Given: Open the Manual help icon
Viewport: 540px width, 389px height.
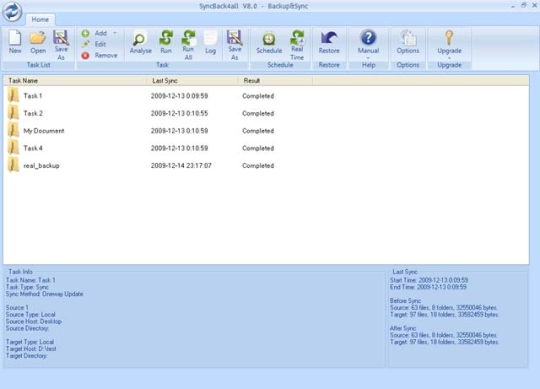Looking at the screenshot, I should [368, 38].
